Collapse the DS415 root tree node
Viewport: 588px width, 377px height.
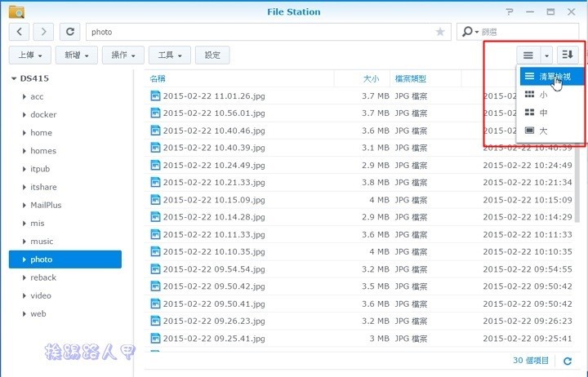14,78
